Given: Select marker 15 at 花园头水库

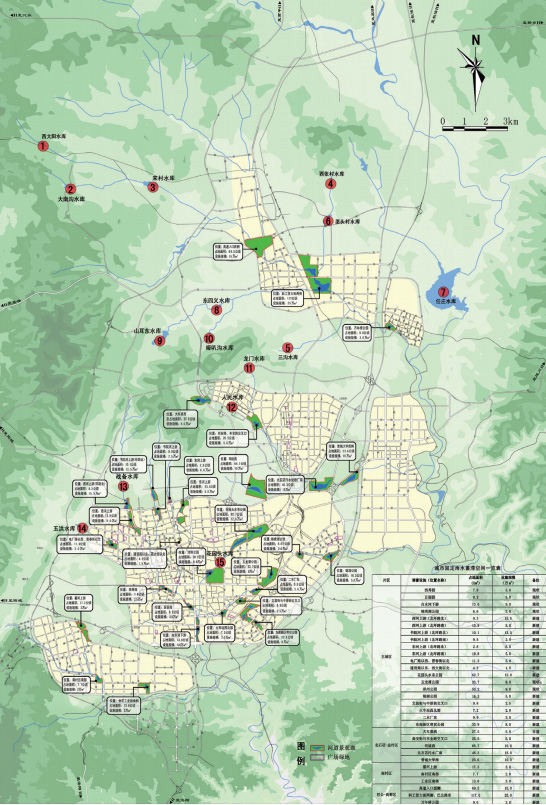Looking at the screenshot, I should click(220, 563).
